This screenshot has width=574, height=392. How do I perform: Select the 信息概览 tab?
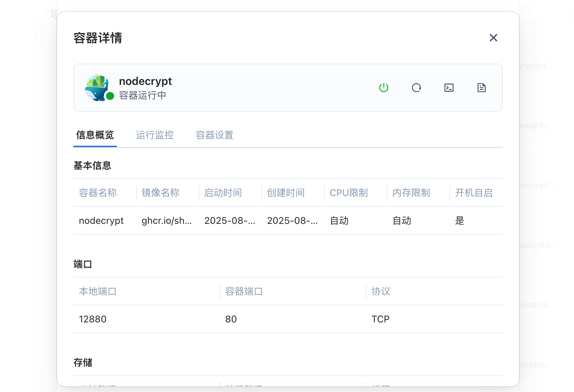coord(95,135)
